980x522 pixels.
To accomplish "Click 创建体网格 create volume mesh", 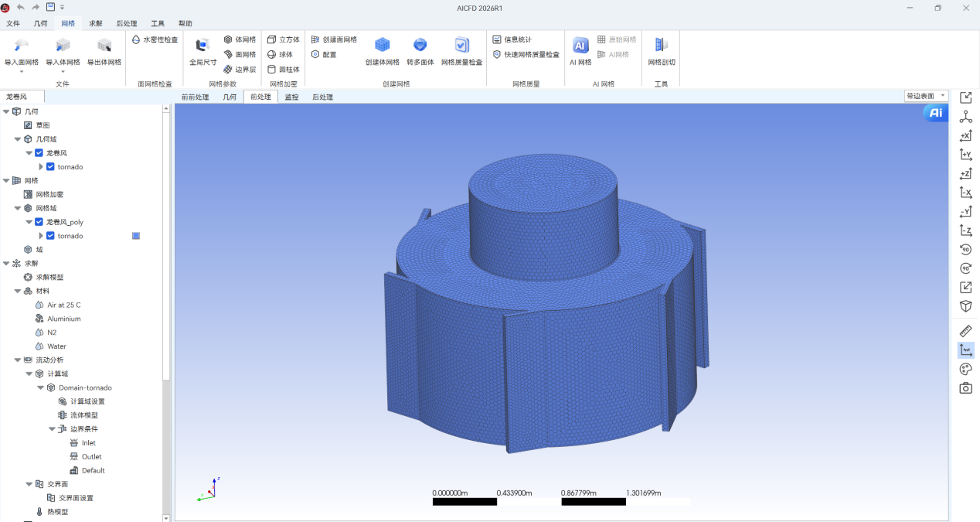I will pyautogui.click(x=383, y=51).
